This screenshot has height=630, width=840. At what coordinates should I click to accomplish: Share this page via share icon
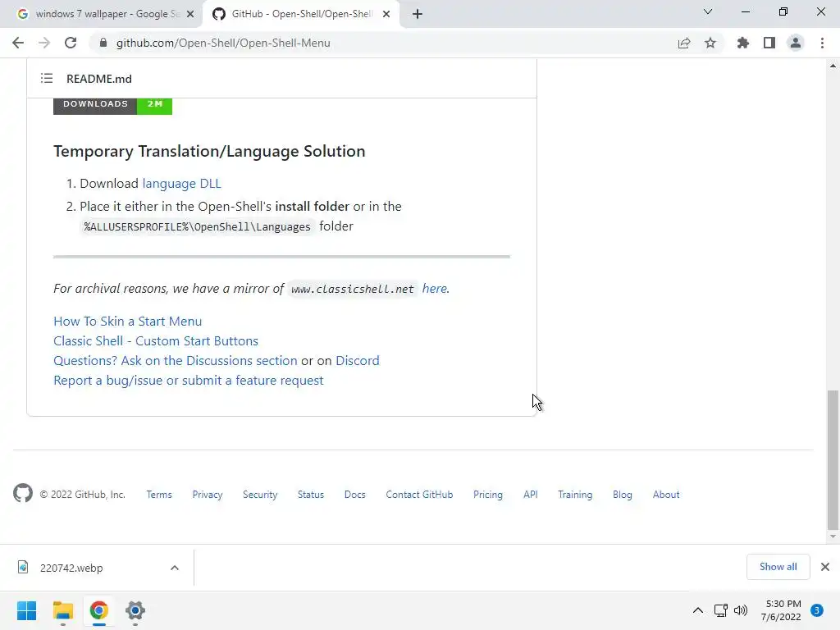point(684,43)
